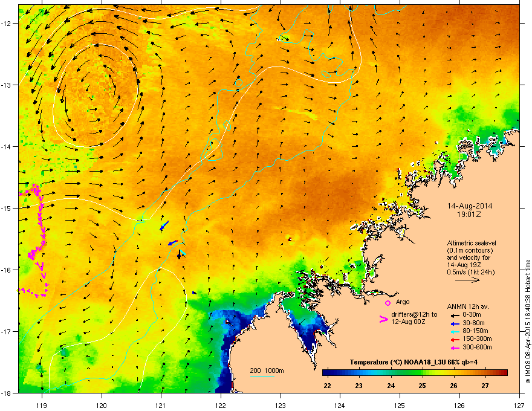This screenshot has height=411, width=532.
Task: Click the cyan 80-150m legend arrow
Action: coord(454,331)
